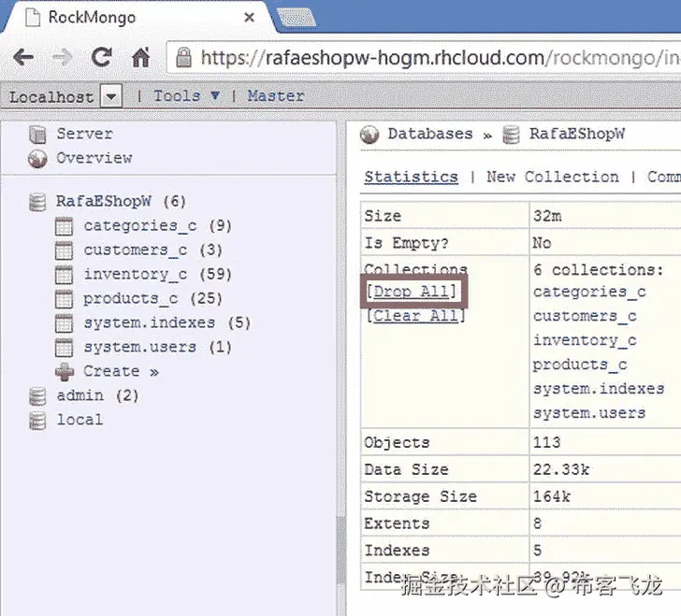Click Drop All collections link
681x616 pixels.
click(412, 292)
